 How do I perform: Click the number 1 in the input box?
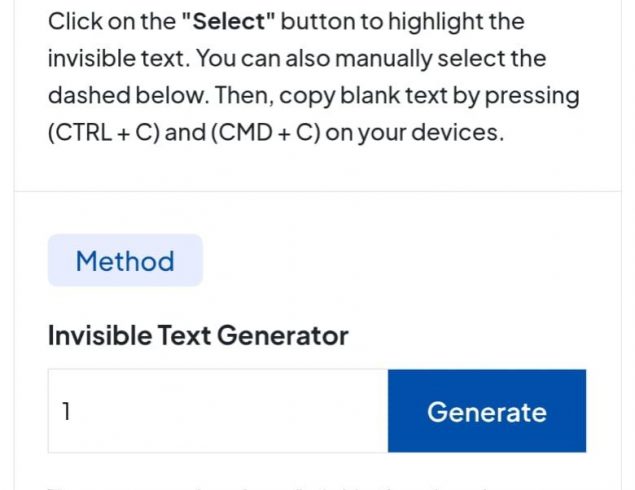[x=67, y=411]
